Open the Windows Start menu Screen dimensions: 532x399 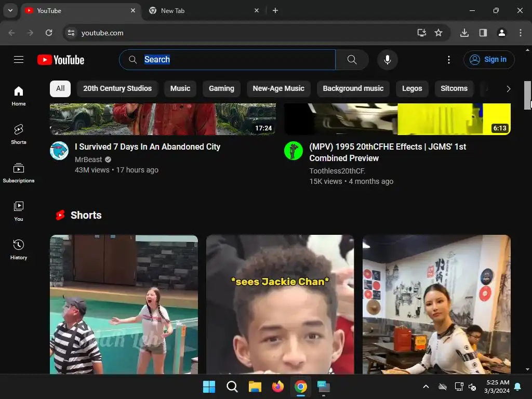[209, 387]
